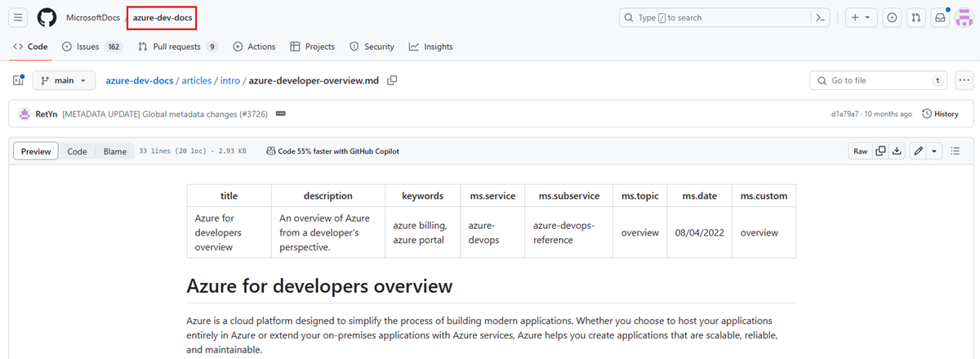980x359 pixels.
Task: Switch to Preview view
Action: [36, 151]
